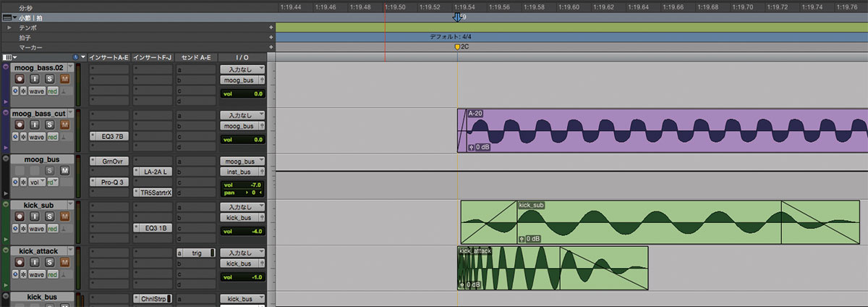Click moog_bass.02 playlist selector blue circle
Screen dimensions: 868x307
(x=15, y=91)
